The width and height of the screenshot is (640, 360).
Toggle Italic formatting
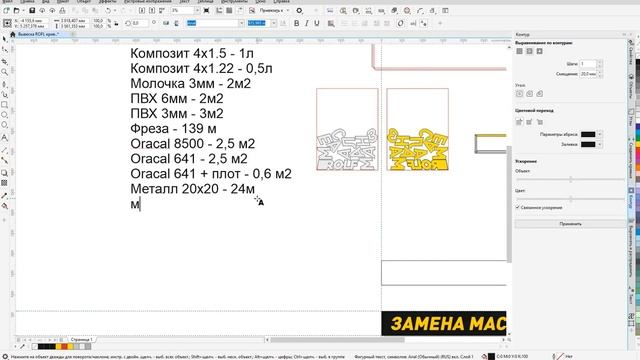click(x=307, y=23)
